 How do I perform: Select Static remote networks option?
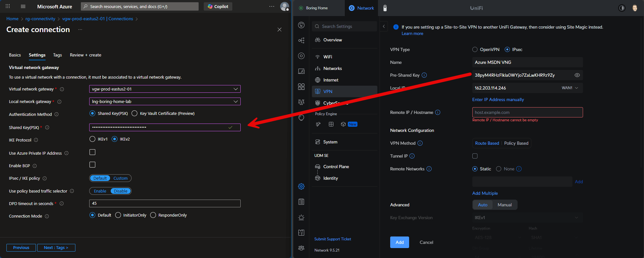475,169
